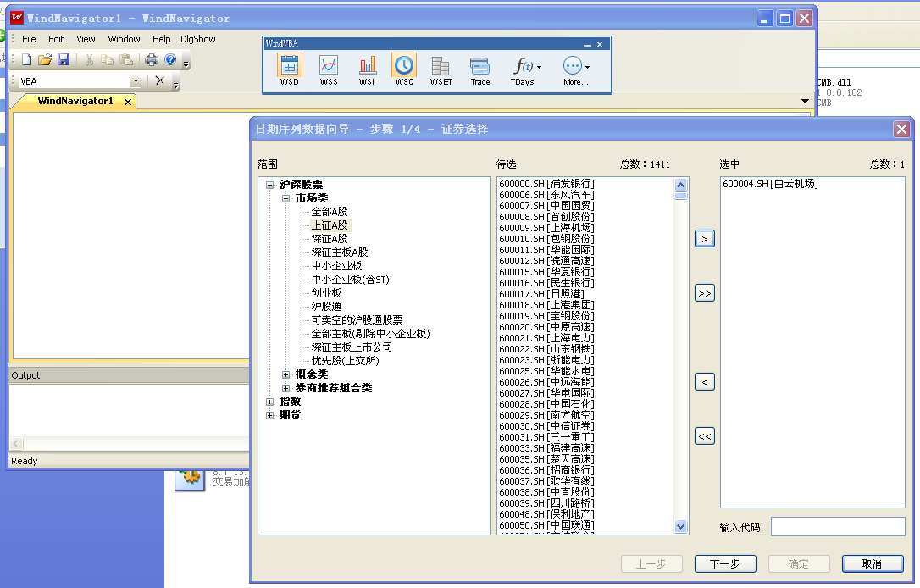Open the VBA language combo box
920x588 pixels.
point(136,81)
